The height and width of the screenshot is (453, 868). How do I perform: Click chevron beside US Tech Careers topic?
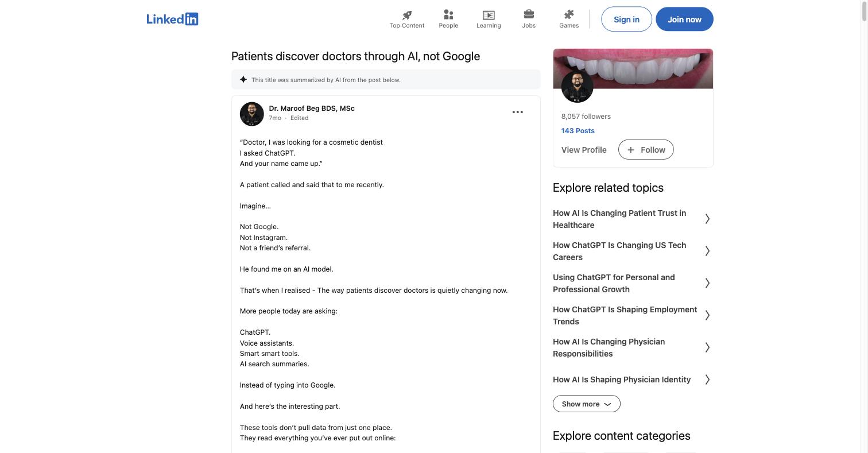[707, 251]
